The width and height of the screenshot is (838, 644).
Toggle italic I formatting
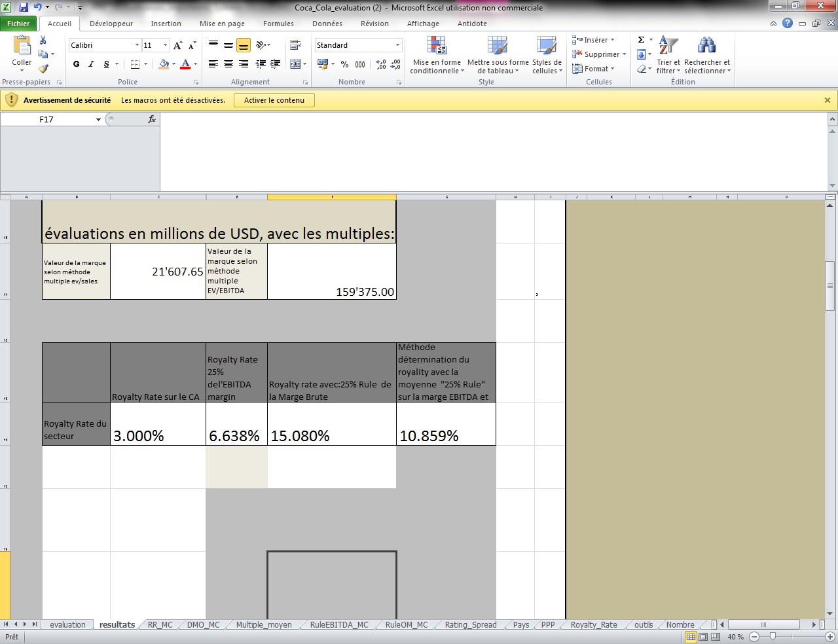click(91, 64)
